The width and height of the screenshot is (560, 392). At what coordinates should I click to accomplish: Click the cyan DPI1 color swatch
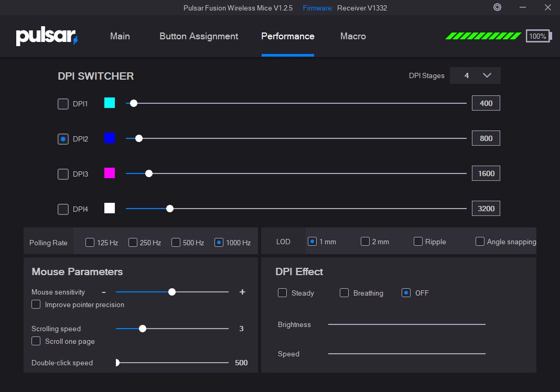tap(110, 103)
